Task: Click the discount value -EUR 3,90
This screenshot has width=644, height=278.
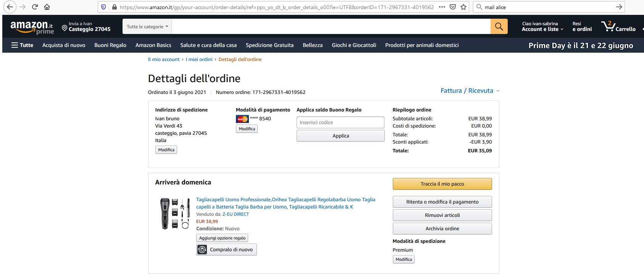Action: coord(481,142)
